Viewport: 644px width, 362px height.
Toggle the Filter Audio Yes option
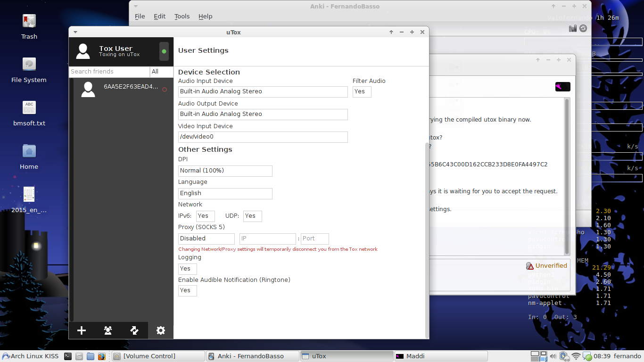tap(362, 91)
